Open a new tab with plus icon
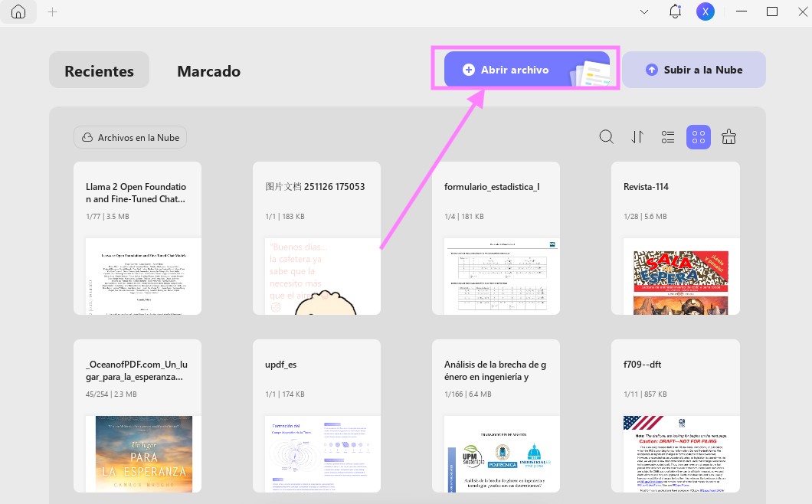This screenshot has height=504, width=812. 52,12
